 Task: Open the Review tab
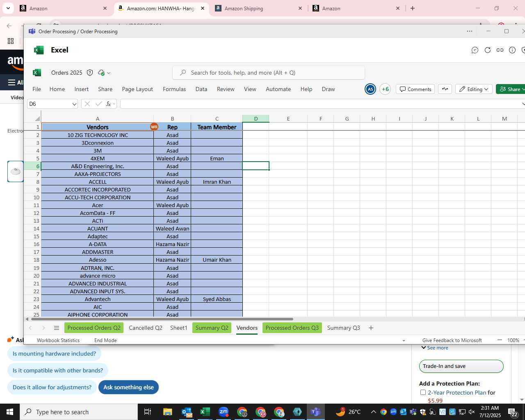pos(226,89)
